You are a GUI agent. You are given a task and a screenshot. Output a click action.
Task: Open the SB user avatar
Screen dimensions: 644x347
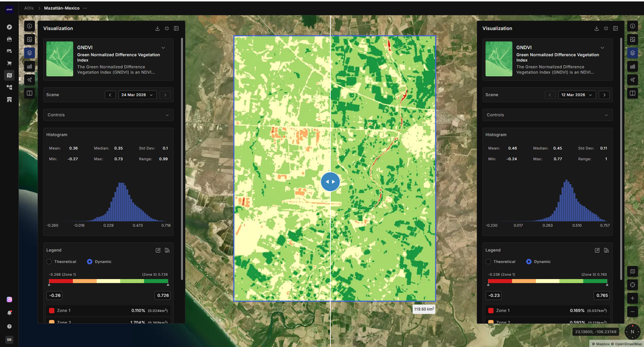coord(9,339)
